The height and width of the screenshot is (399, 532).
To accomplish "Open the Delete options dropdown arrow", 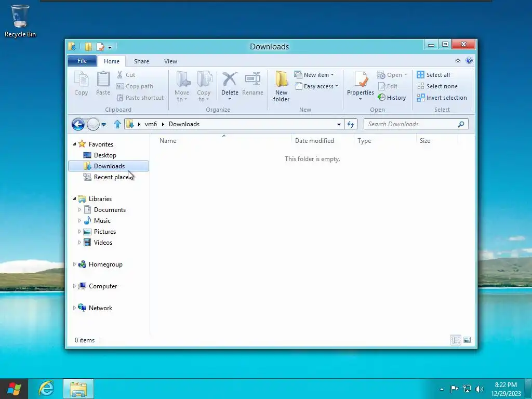I will click(x=230, y=99).
